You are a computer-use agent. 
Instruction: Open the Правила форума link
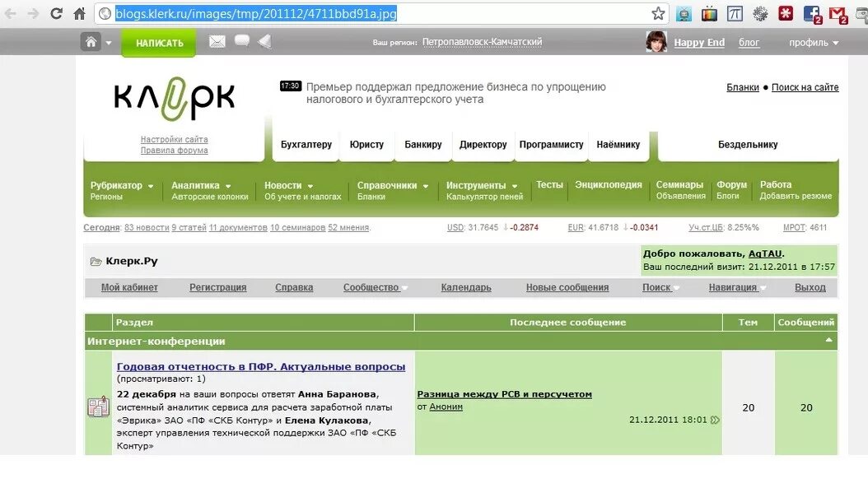[x=175, y=150]
